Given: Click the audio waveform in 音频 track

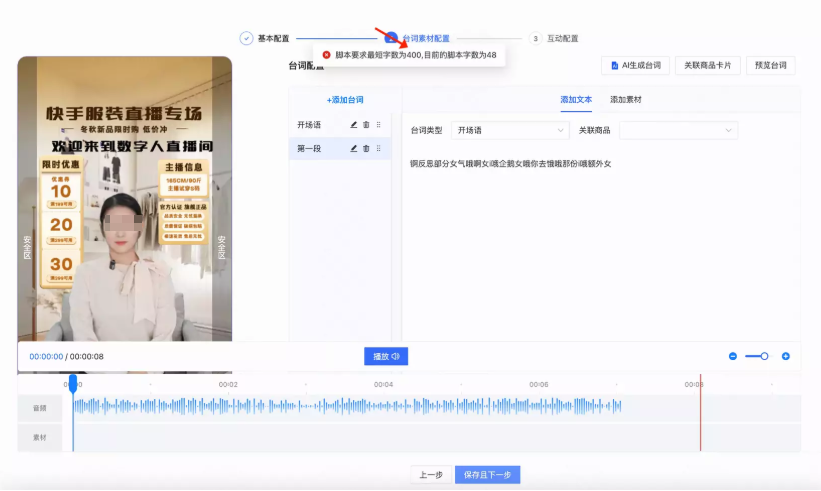Looking at the screenshot, I should tap(347, 406).
